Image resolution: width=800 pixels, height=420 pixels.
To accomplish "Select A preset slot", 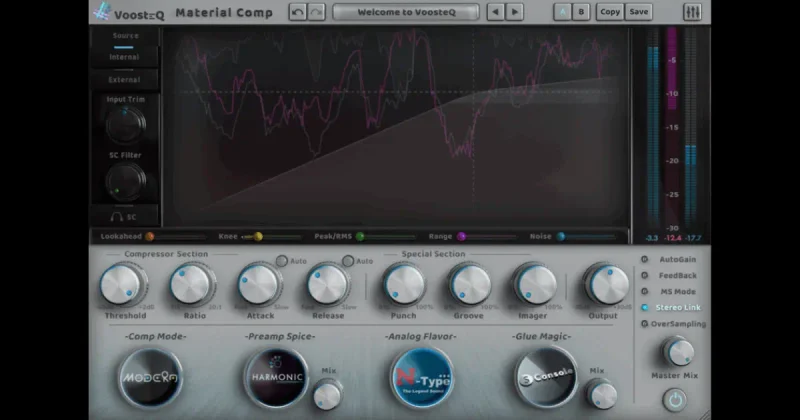I will (562, 12).
